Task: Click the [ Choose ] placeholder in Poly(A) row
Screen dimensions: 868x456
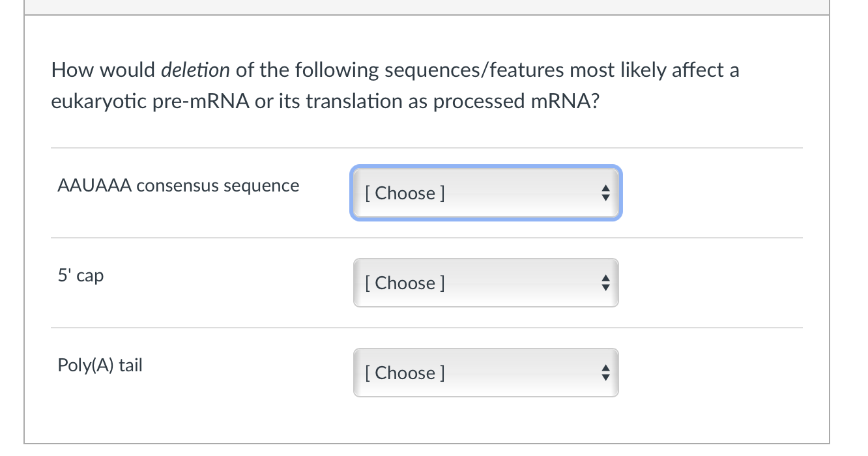Action: [404, 373]
